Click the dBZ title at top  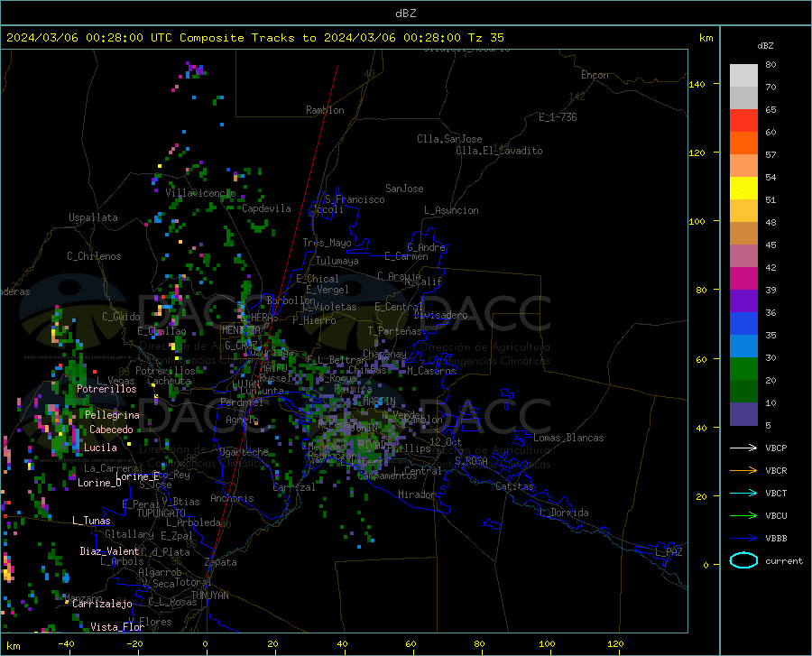point(405,14)
